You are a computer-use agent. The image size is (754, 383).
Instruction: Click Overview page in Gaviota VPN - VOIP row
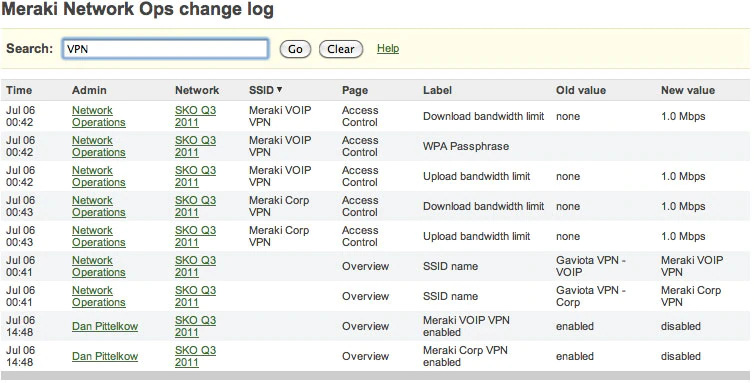[365, 266]
